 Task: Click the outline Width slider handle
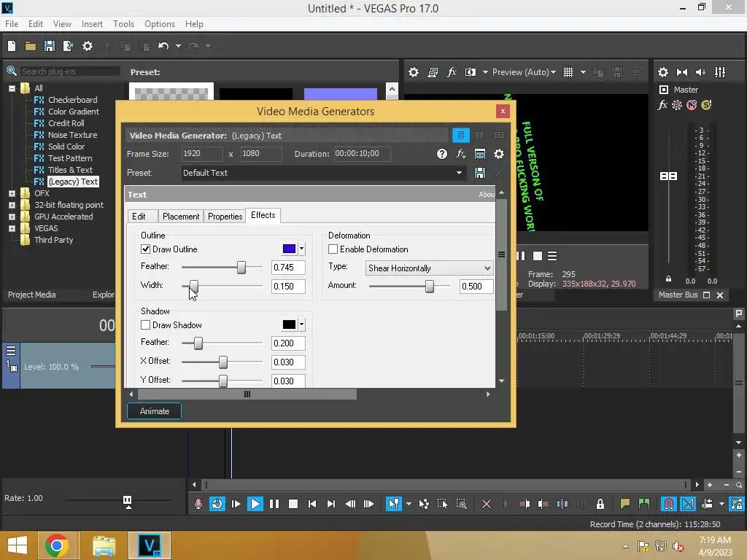tap(193, 286)
